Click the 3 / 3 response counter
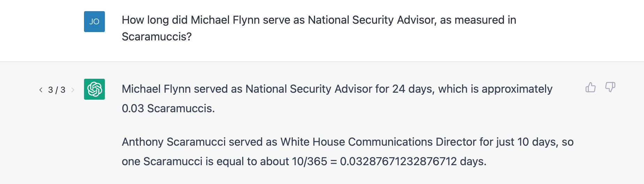Viewport: 644px width, 184px height. [x=57, y=90]
